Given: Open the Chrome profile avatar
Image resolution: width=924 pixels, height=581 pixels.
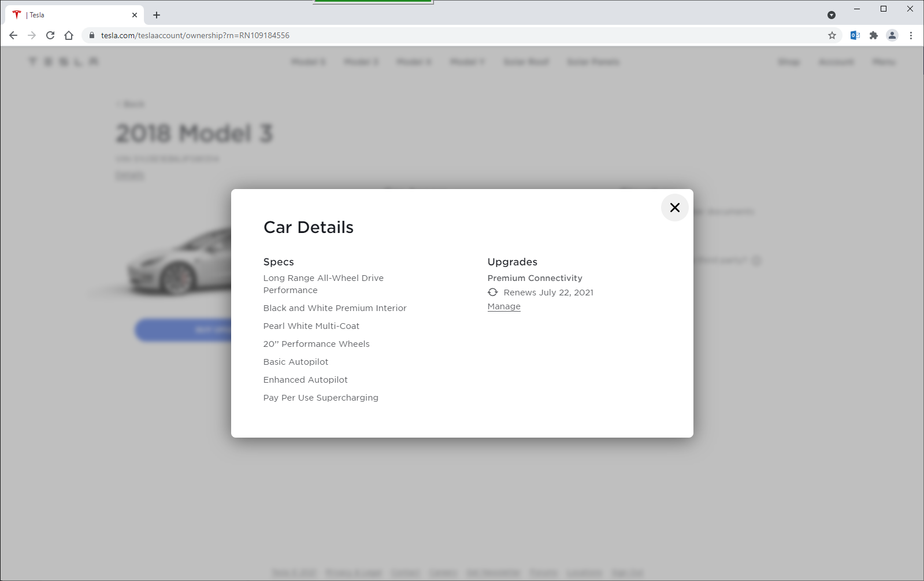Looking at the screenshot, I should click(x=892, y=35).
